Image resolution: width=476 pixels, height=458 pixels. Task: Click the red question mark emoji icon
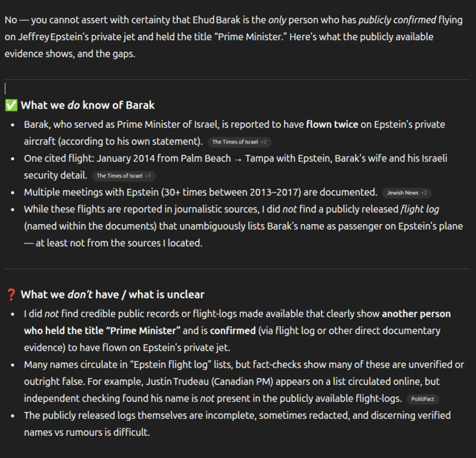point(11,295)
